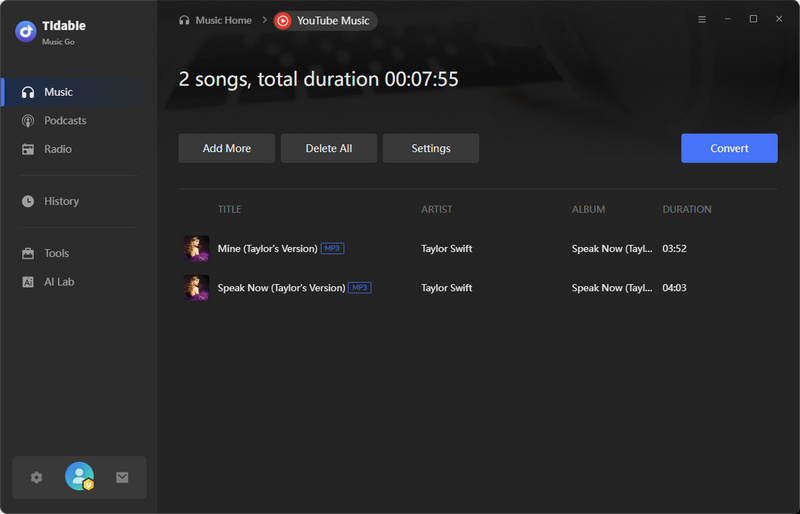This screenshot has width=800, height=514.
Task: Click the album cell in the Mine row
Action: coord(612,249)
